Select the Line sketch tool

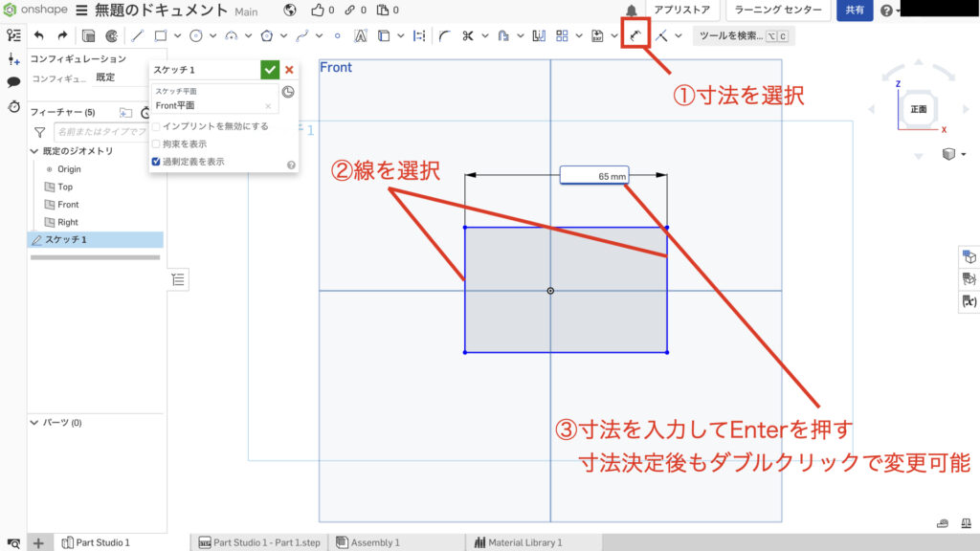137,35
